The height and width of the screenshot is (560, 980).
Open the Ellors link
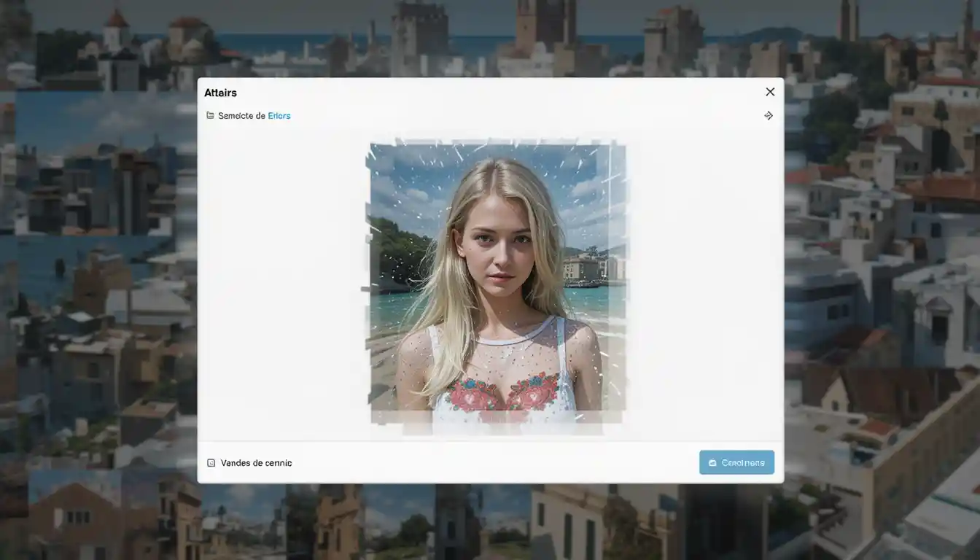tap(279, 115)
